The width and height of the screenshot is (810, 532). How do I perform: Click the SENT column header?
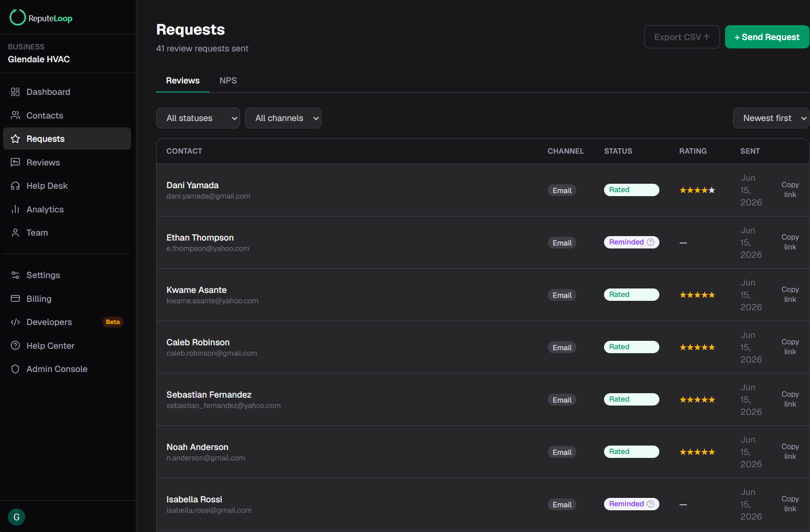pyautogui.click(x=750, y=151)
